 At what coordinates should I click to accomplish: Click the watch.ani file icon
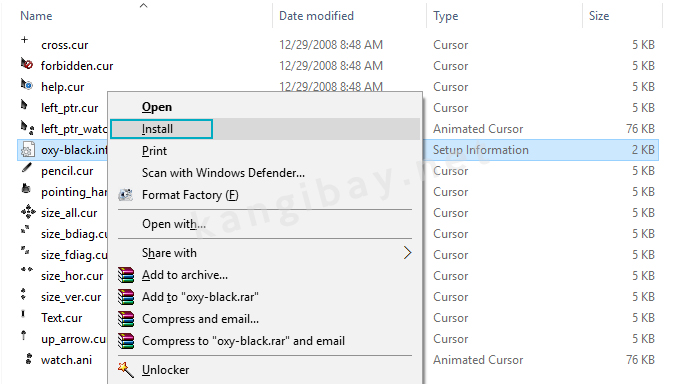coord(29,359)
